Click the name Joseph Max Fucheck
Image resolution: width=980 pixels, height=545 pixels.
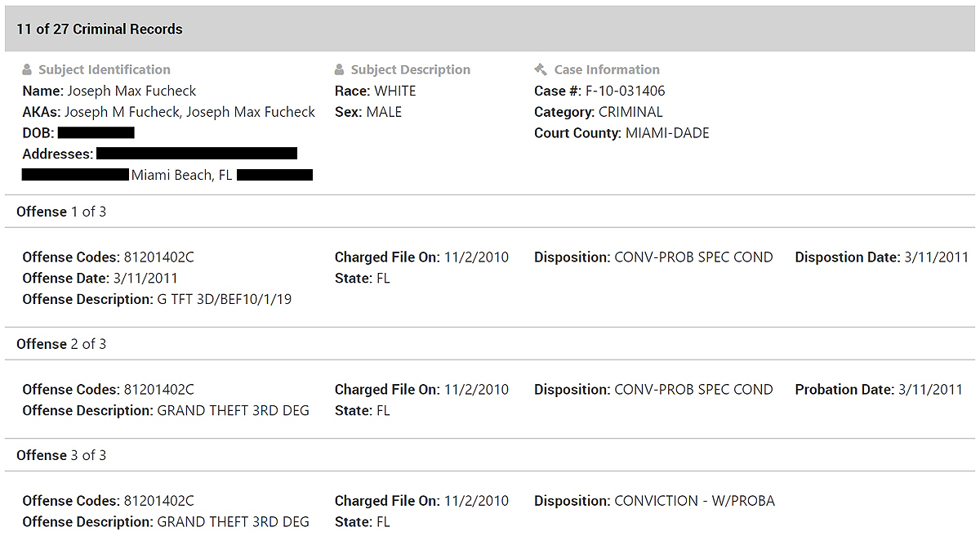pyautogui.click(x=131, y=91)
